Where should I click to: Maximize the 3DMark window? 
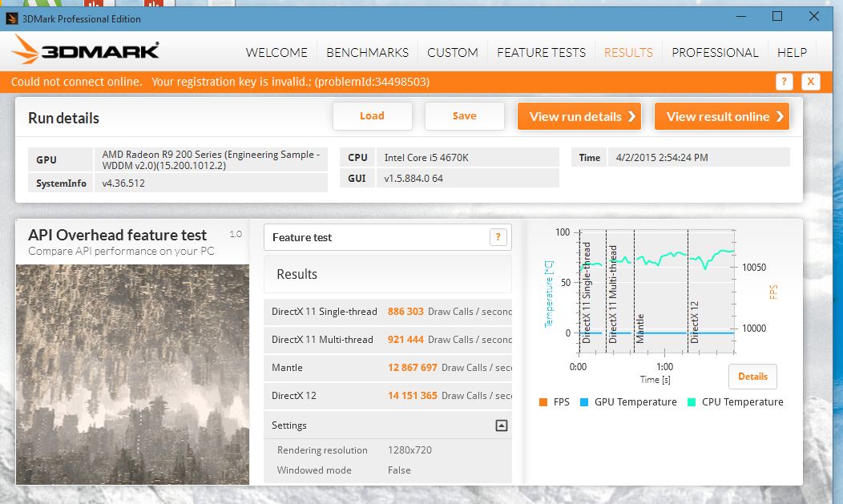[x=776, y=16]
